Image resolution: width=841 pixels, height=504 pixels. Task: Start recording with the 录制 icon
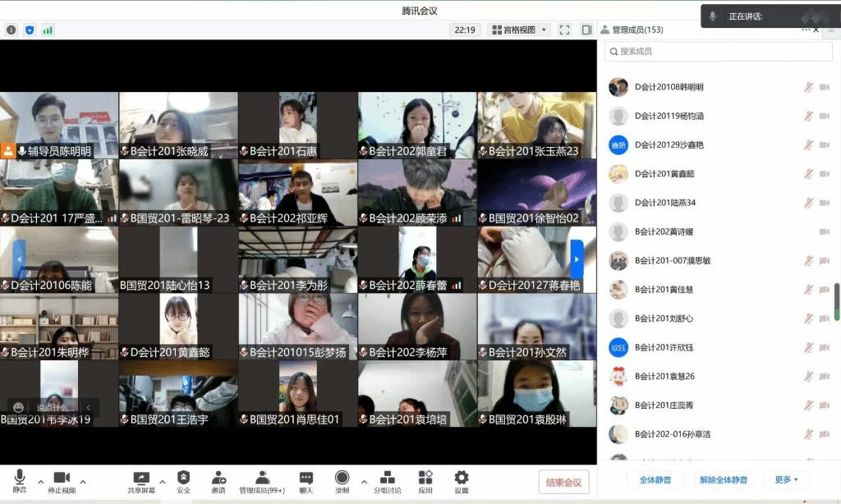click(x=342, y=481)
